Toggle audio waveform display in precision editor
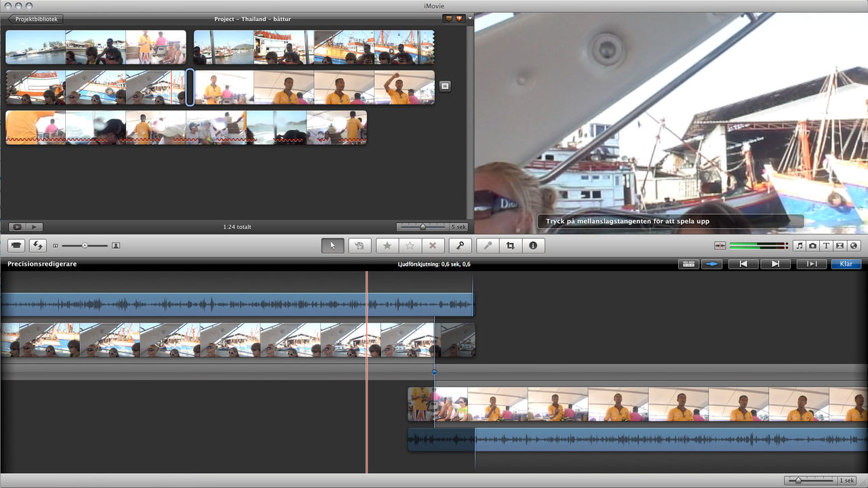This screenshot has width=868, height=488. (711, 264)
